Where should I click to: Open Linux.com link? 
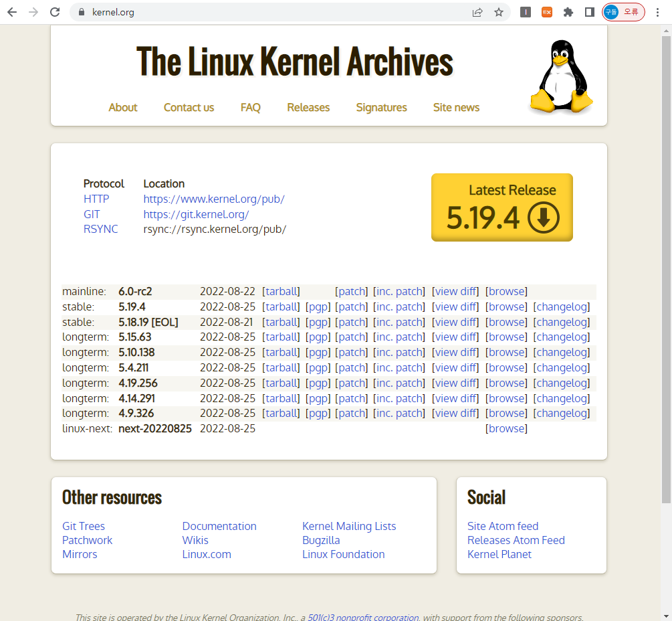pyautogui.click(x=207, y=555)
